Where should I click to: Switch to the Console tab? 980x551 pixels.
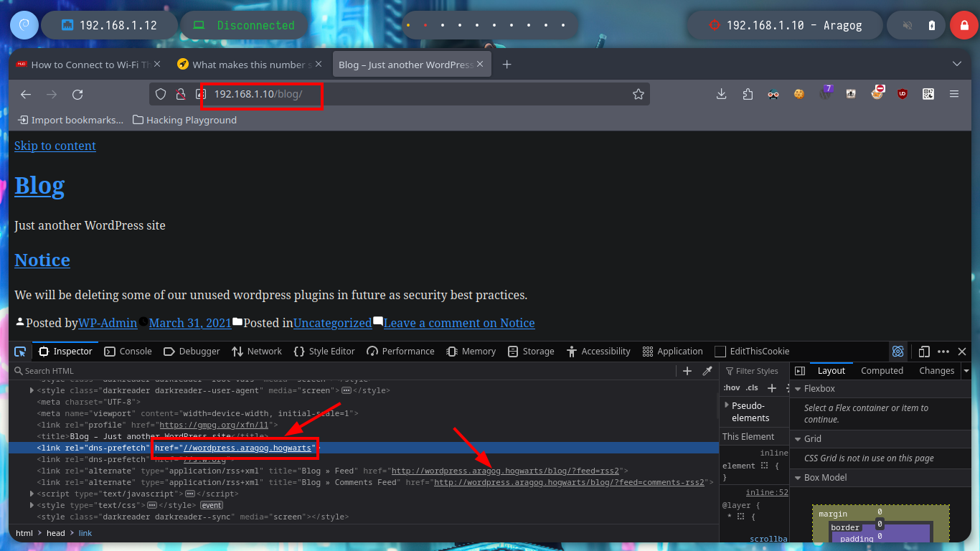(x=128, y=352)
